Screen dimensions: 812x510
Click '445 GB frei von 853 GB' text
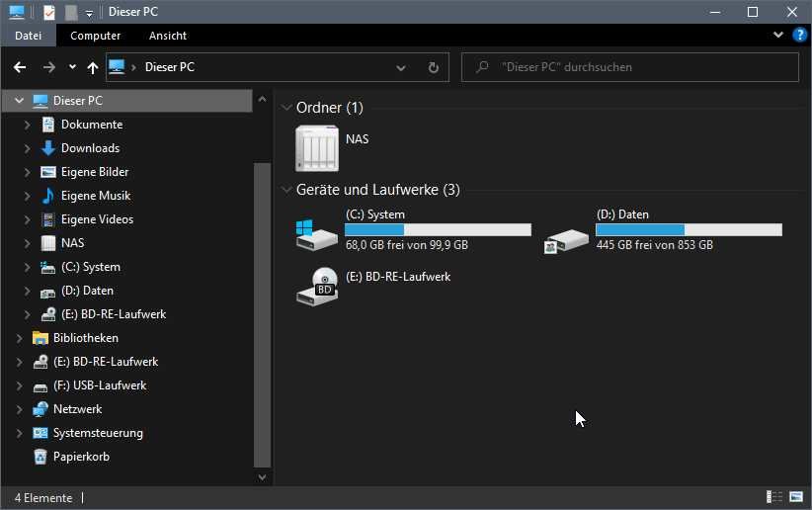pos(655,245)
